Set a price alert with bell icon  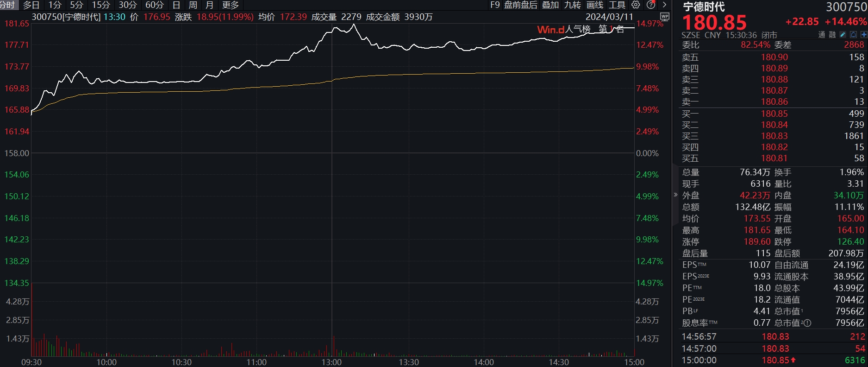853,35
